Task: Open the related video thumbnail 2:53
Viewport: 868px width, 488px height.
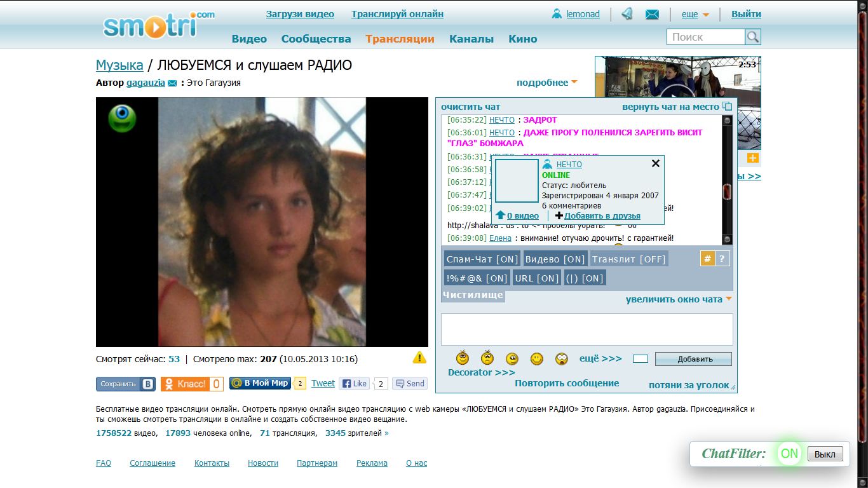Action: [x=677, y=103]
